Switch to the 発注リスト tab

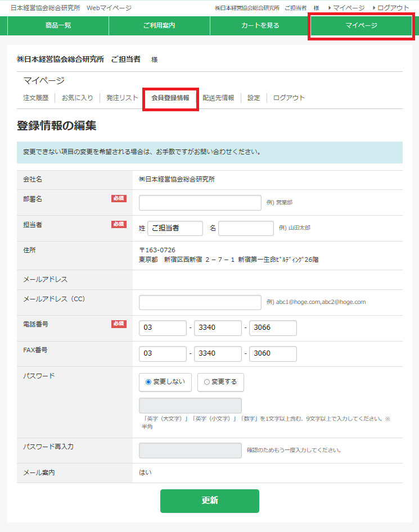(122, 98)
